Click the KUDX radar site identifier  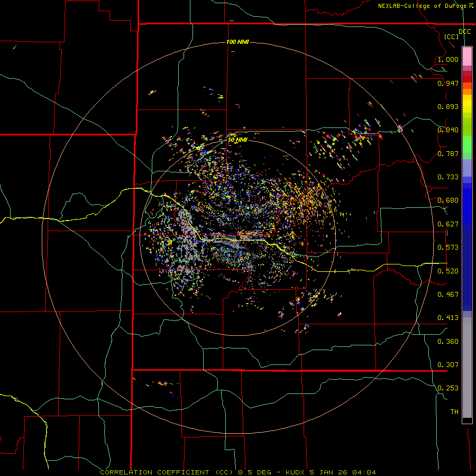coord(295,472)
